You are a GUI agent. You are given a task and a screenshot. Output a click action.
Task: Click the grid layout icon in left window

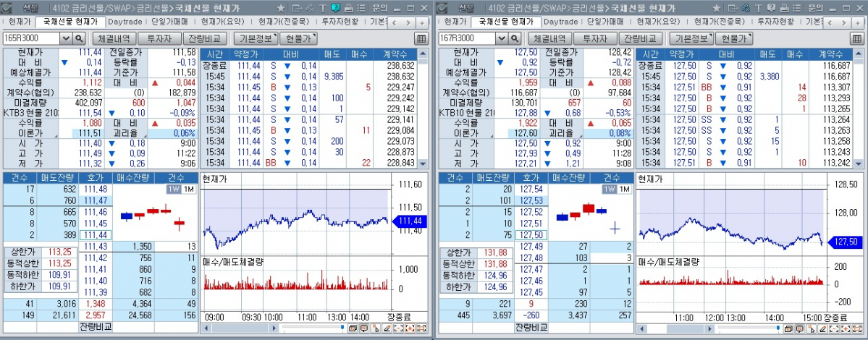[421, 38]
